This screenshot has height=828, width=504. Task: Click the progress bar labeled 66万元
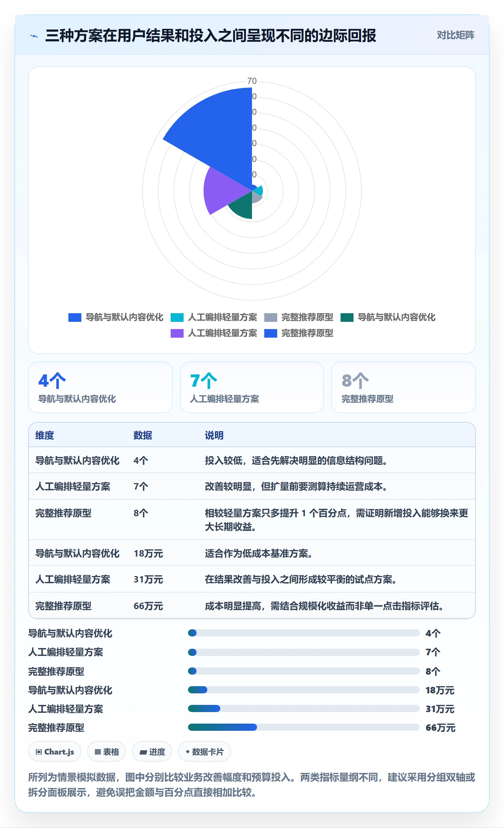tap(303, 727)
